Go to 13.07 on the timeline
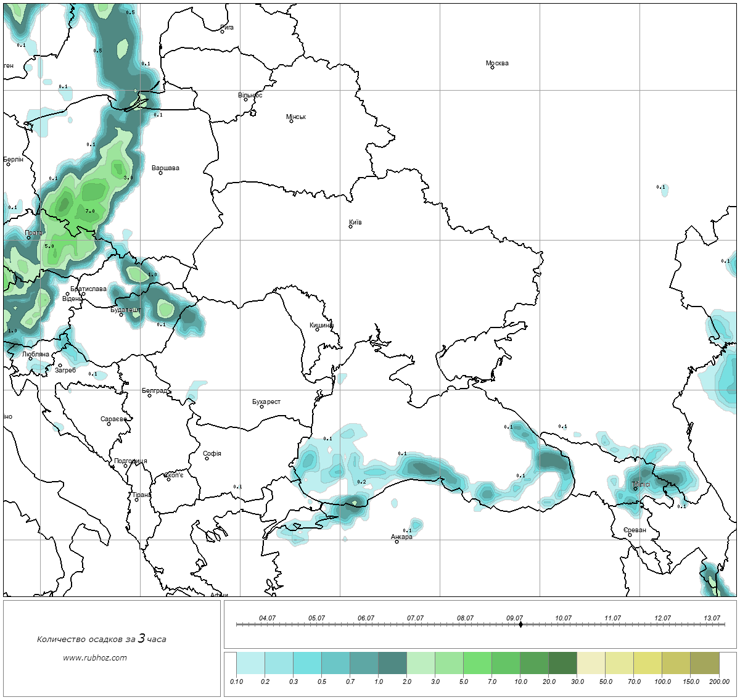This screenshot has width=740, height=700. (x=712, y=619)
